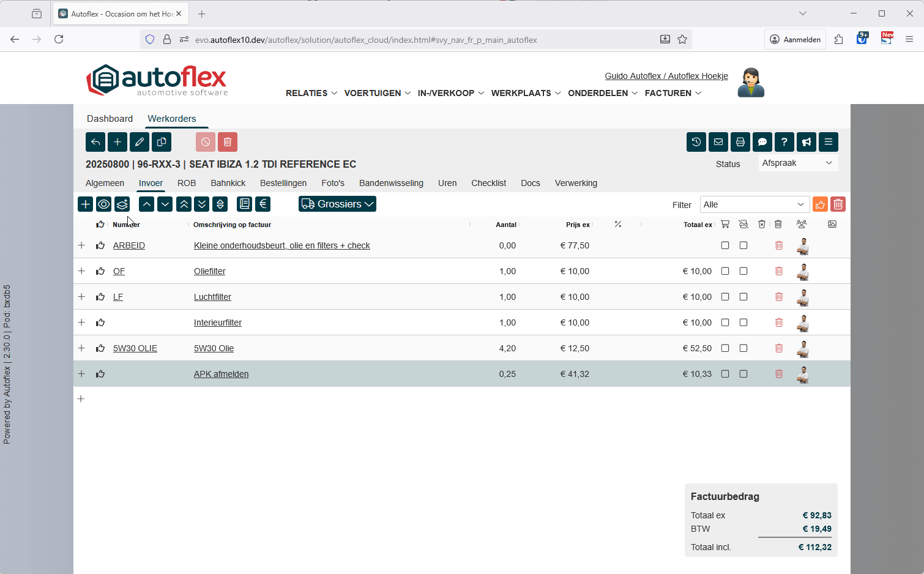This screenshot has width=924, height=574.
Task: Toggle the second checkbox on the 5W30 Olie row
Action: pyautogui.click(x=743, y=348)
